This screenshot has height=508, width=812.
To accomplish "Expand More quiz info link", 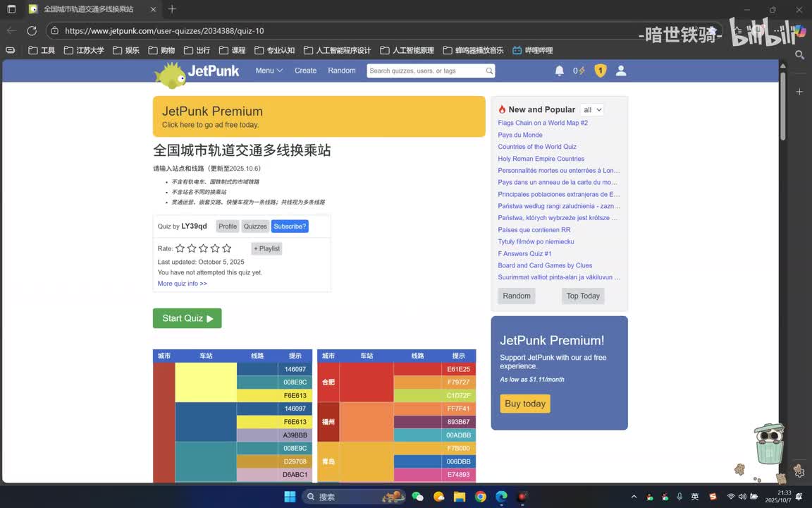I will click(x=183, y=284).
